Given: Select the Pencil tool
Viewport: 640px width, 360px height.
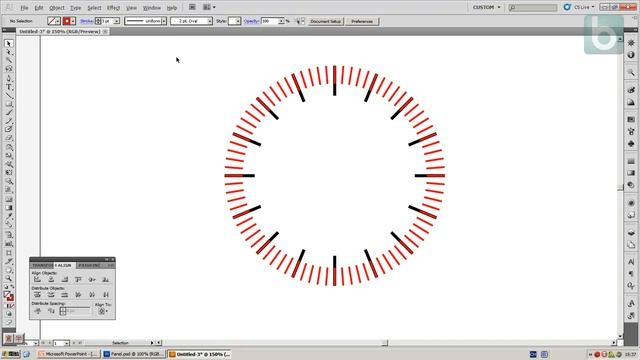Looking at the screenshot, I should (x=9, y=121).
